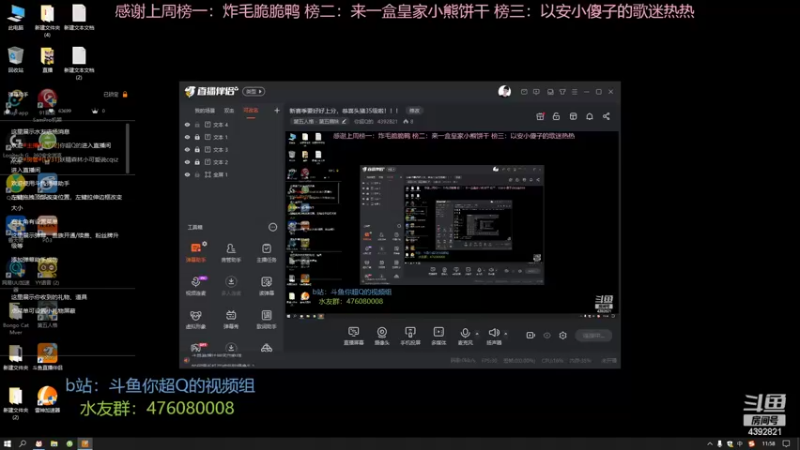Open the filter funnel icon in title bar
This screenshot has height=450, width=800.
click(x=562, y=92)
